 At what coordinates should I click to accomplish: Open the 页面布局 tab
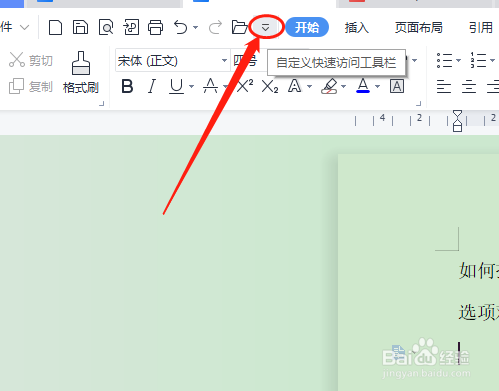coord(419,27)
